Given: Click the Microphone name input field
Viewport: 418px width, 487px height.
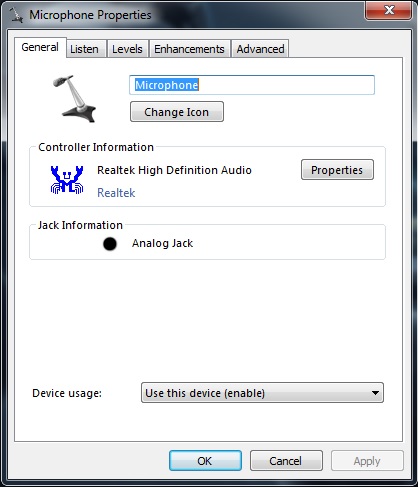Looking at the screenshot, I should [252, 85].
